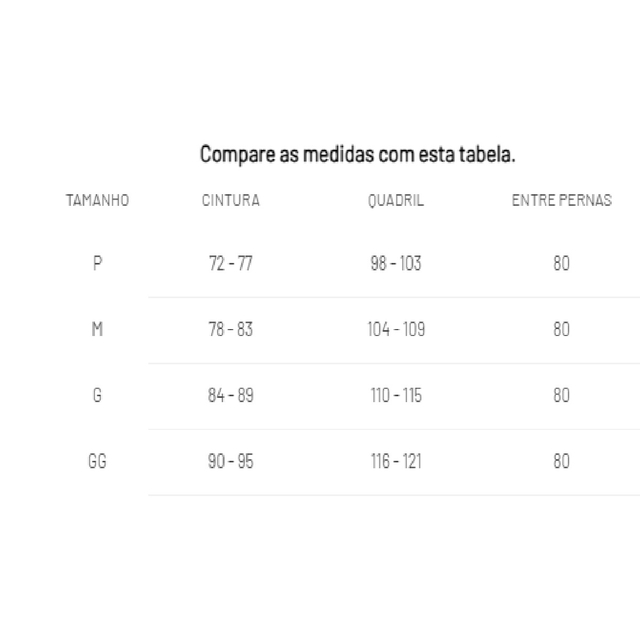Screen dimensions: 640x640
Task: Click hip value 116 - 121
Action: (396, 461)
